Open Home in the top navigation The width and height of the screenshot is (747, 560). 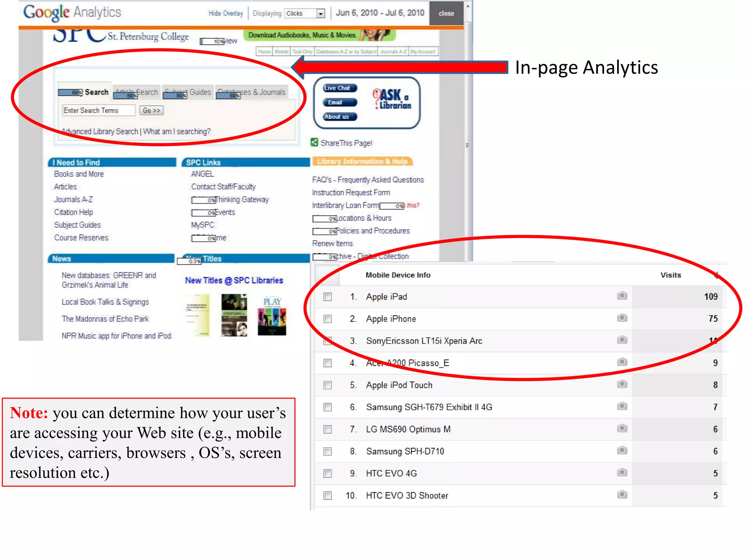[x=264, y=52]
